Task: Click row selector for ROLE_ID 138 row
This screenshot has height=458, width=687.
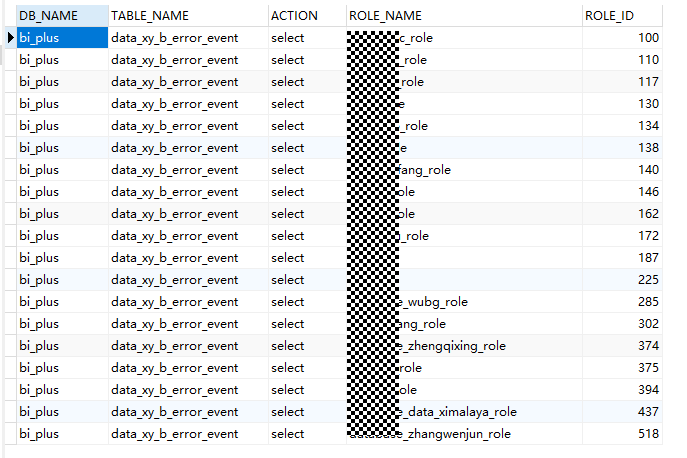Action: pyautogui.click(x=11, y=148)
